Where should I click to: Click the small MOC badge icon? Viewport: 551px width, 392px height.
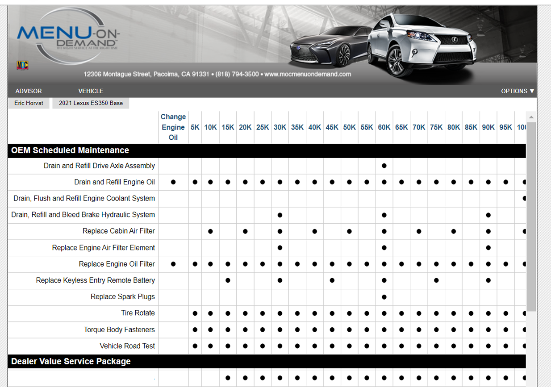click(22, 66)
